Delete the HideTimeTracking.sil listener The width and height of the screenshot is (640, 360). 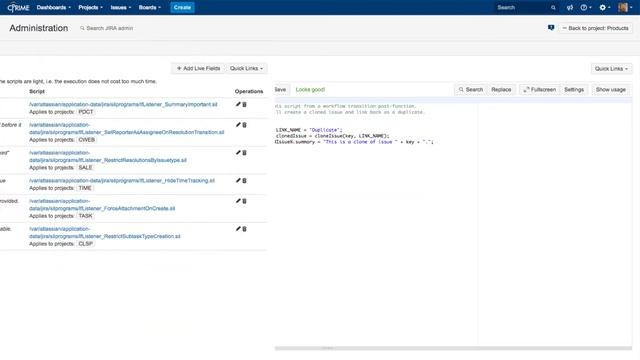tap(244, 180)
